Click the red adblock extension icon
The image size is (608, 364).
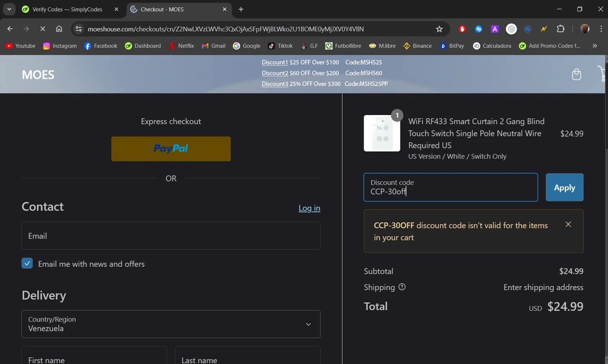(462, 29)
